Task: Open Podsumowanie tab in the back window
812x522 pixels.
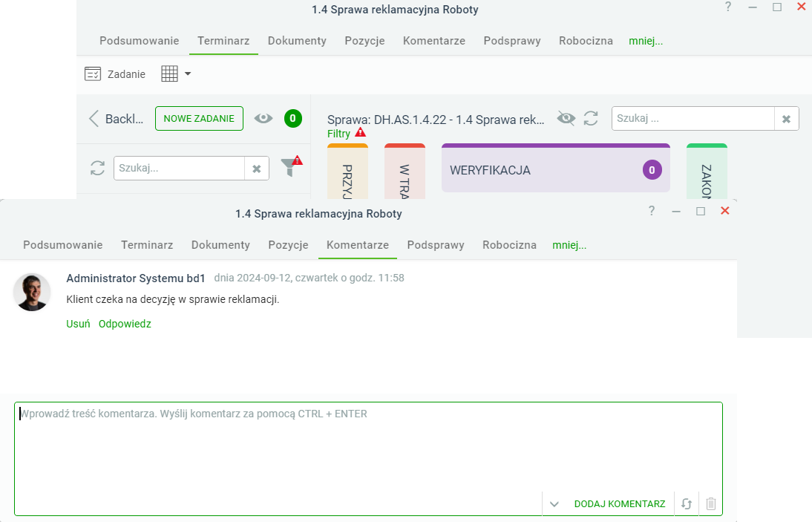Action: pyautogui.click(x=140, y=41)
